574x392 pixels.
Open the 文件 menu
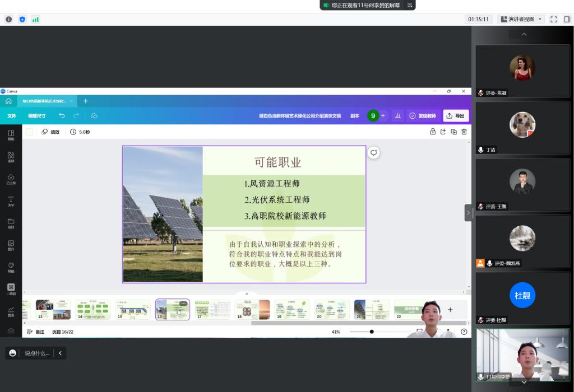(12, 116)
